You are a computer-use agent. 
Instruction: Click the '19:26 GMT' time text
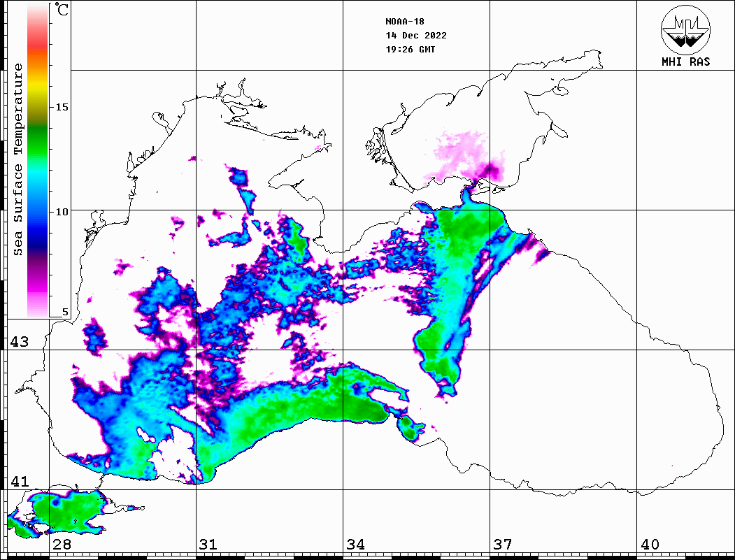pos(411,50)
